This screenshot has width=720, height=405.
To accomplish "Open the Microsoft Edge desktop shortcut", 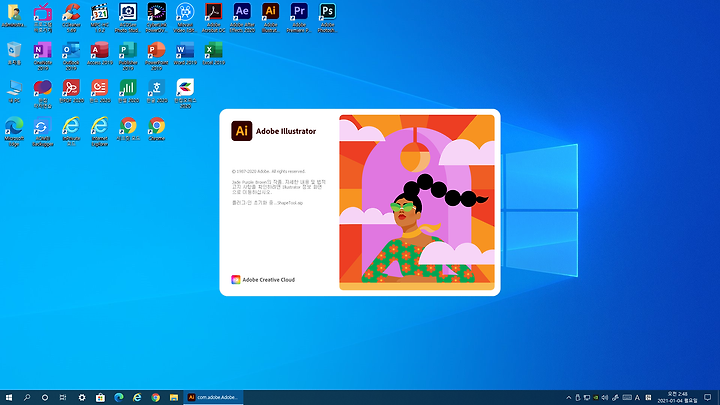I will point(14,131).
